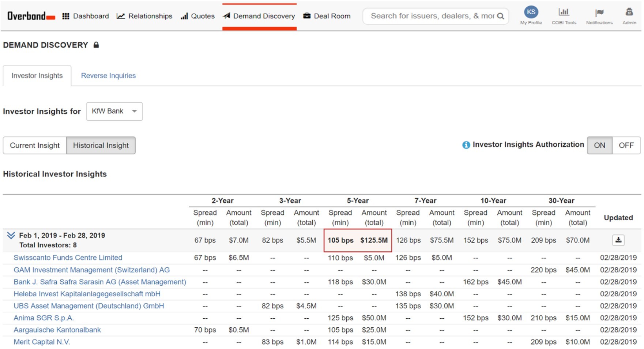644x349 pixels.
Task: Click the Historical Investor Insights heading
Action: 55,174
